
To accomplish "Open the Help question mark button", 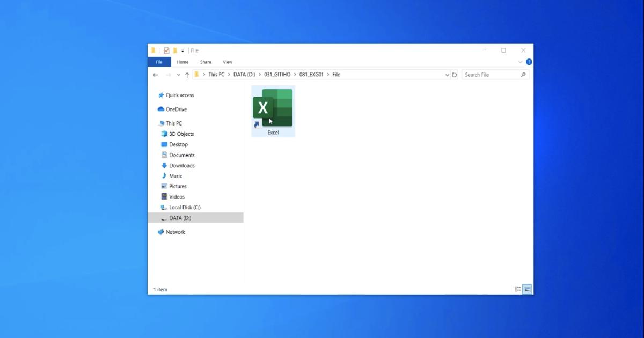I will pos(529,62).
